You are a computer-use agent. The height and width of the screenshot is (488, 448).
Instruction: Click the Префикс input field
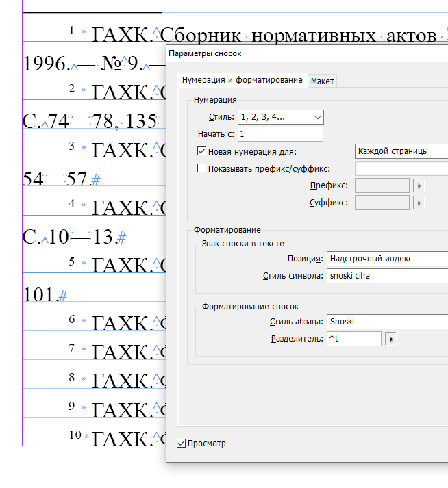click(x=382, y=185)
